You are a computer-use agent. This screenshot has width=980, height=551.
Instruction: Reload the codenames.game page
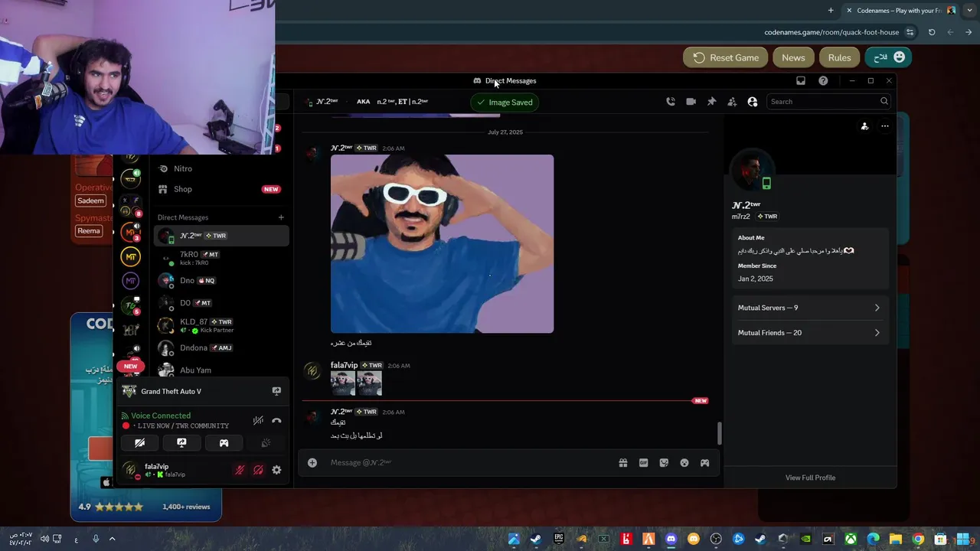coord(932,32)
